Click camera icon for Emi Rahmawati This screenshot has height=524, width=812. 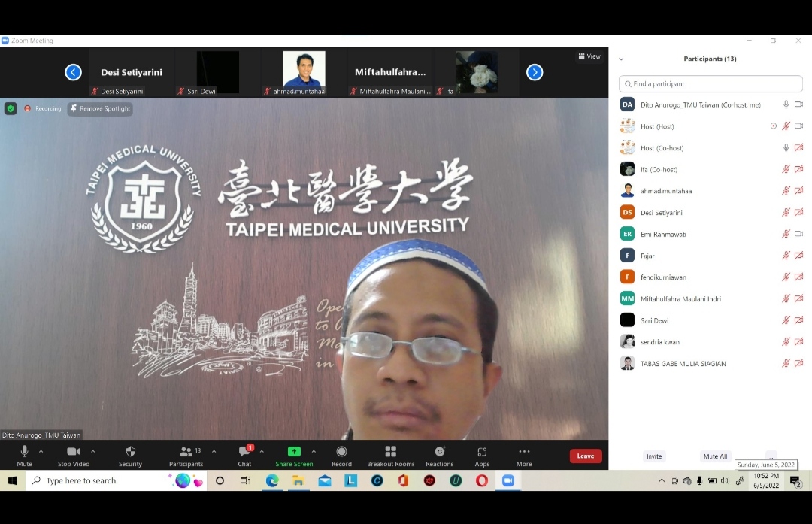(x=799, y=234)
